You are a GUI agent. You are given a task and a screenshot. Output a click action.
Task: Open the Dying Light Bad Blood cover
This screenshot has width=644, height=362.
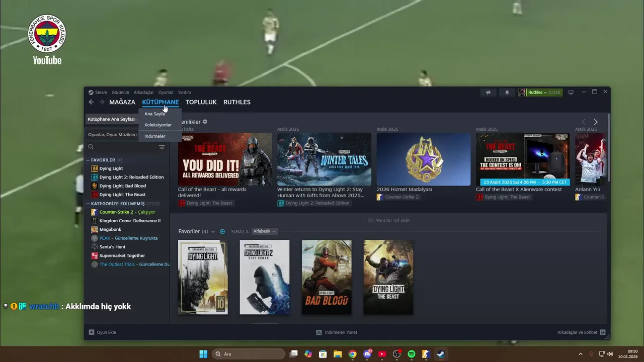(327, 277)
